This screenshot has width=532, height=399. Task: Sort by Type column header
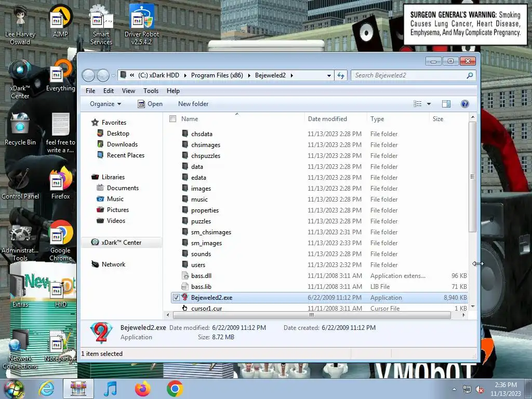[x=398, y=119]
